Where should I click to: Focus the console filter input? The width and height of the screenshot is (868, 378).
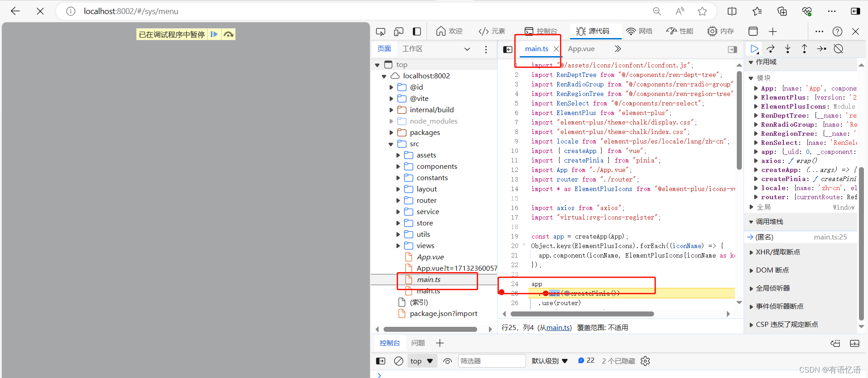(492, 361)
